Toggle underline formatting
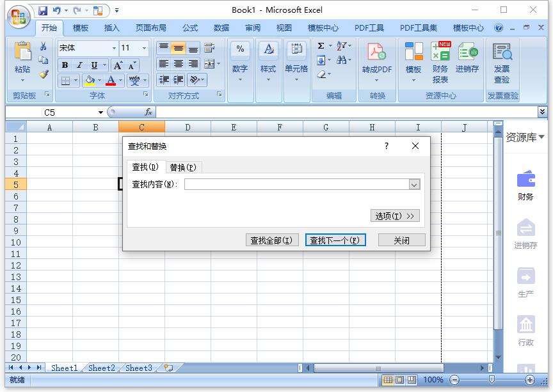553x392 pixels. pos(94,65)
